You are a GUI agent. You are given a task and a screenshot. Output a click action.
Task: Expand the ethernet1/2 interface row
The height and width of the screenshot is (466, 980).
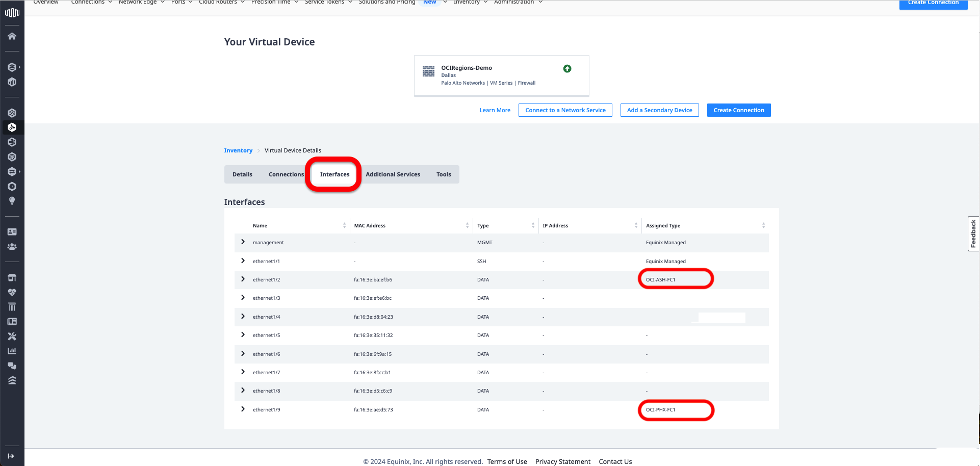coord(243,279)
